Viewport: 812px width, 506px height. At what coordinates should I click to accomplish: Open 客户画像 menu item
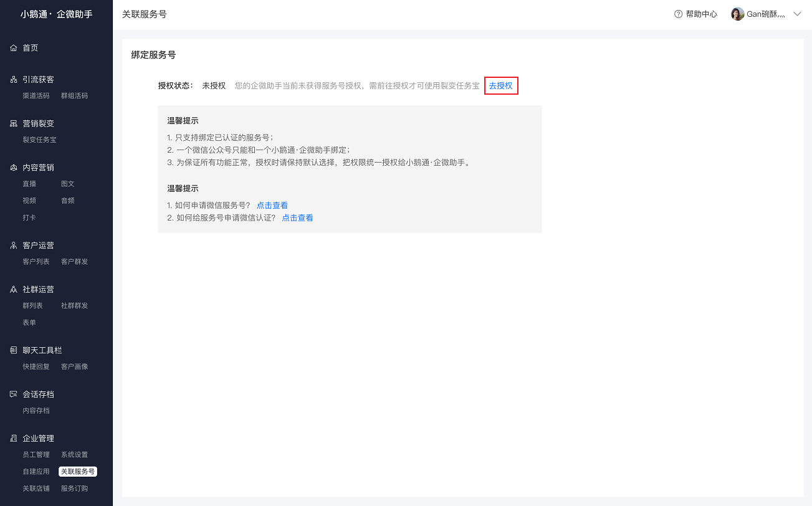74,367
